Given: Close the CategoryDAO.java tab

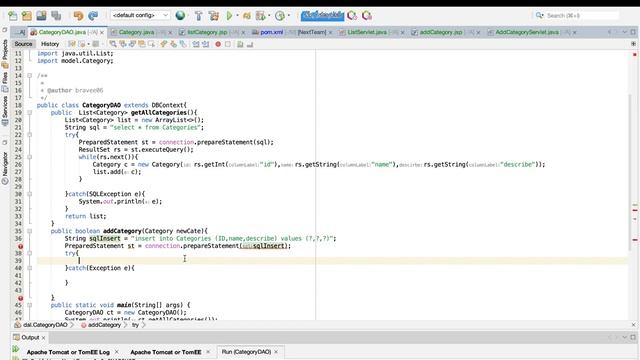Looking at the screenshot, I should click(102, 32).
